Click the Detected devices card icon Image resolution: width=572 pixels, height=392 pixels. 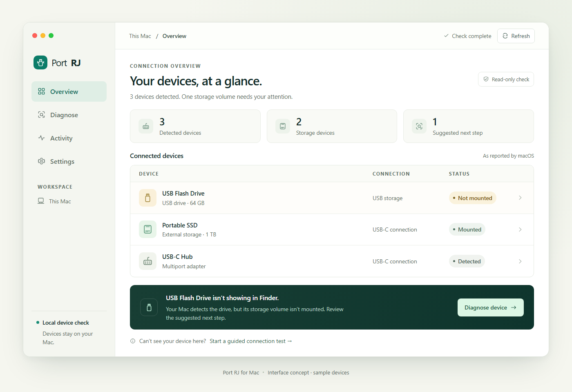tap(146, 126)
